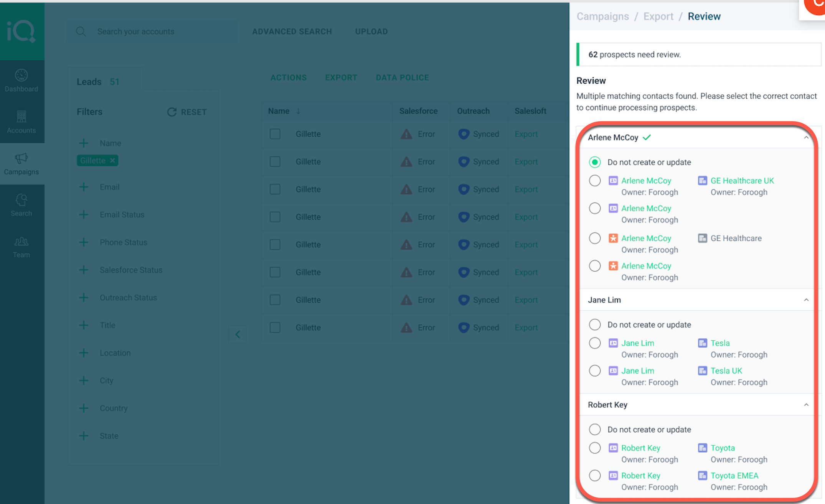Open the Tesla UK account link
The width and height of the screenshot is (825, 504).
726,371
